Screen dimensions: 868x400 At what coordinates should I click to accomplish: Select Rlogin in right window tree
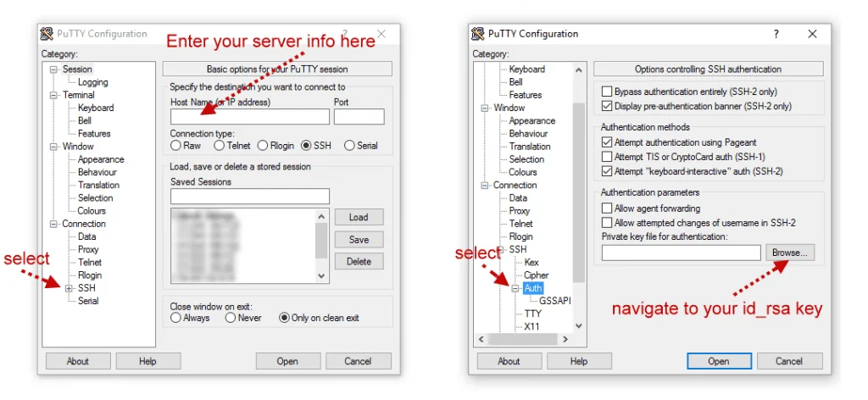tap(521, 236)
